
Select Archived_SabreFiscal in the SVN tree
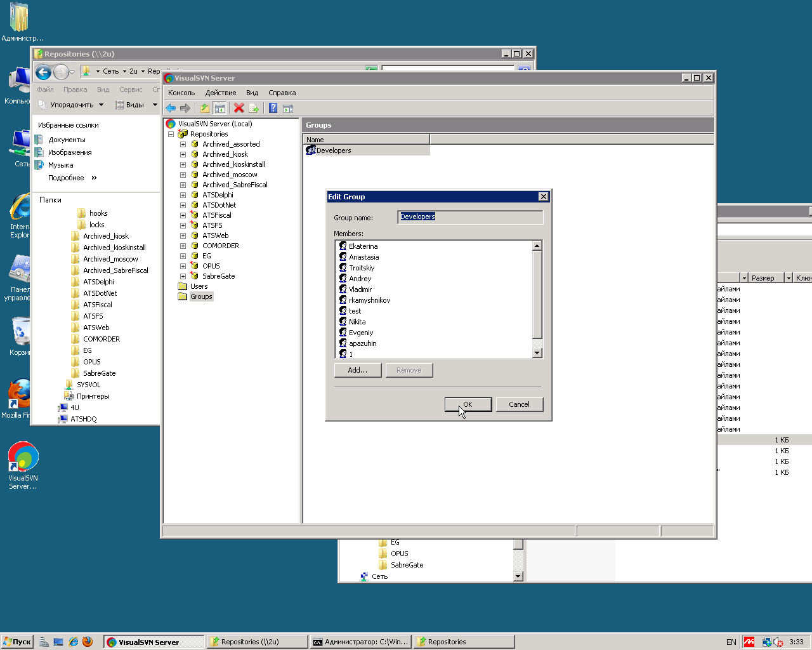point(235,185)
